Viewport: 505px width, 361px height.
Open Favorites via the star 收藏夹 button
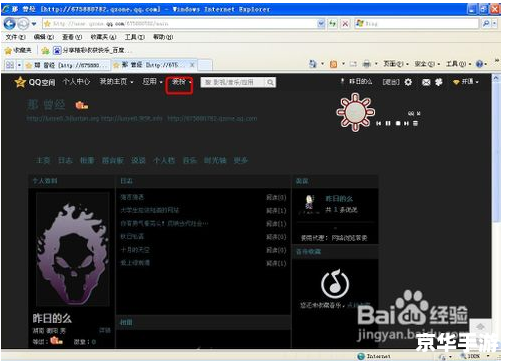click(18, 50)
